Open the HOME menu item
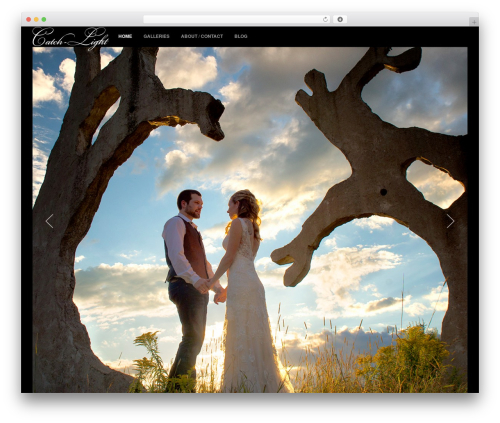Viewport: 500px width, 423px height. point(125,36)
